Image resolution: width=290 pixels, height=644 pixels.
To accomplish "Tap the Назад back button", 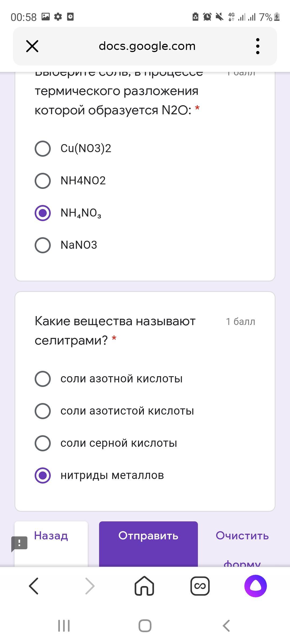I will tap(51, 536).
